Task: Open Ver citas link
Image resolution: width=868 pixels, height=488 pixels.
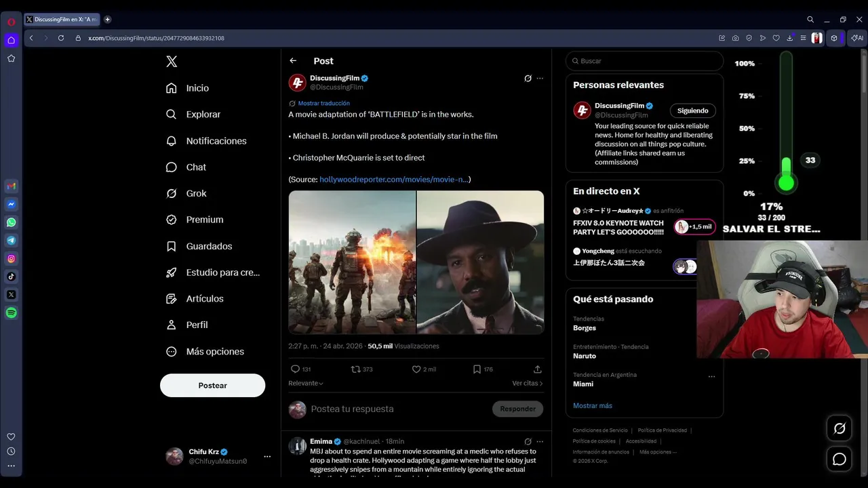Action: (x=528, y=384)
